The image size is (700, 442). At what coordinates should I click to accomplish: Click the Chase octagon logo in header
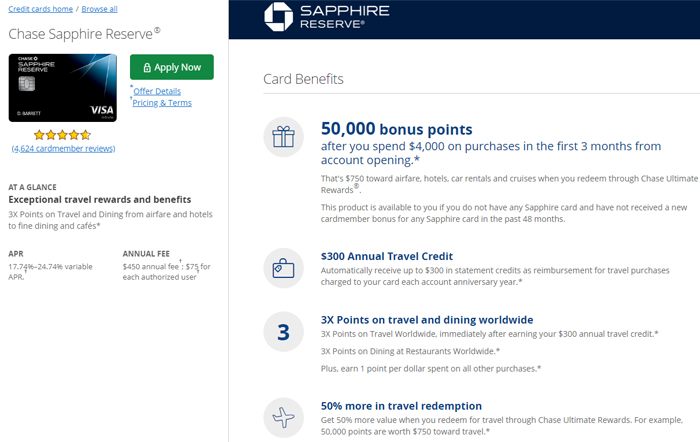point(279,17)
